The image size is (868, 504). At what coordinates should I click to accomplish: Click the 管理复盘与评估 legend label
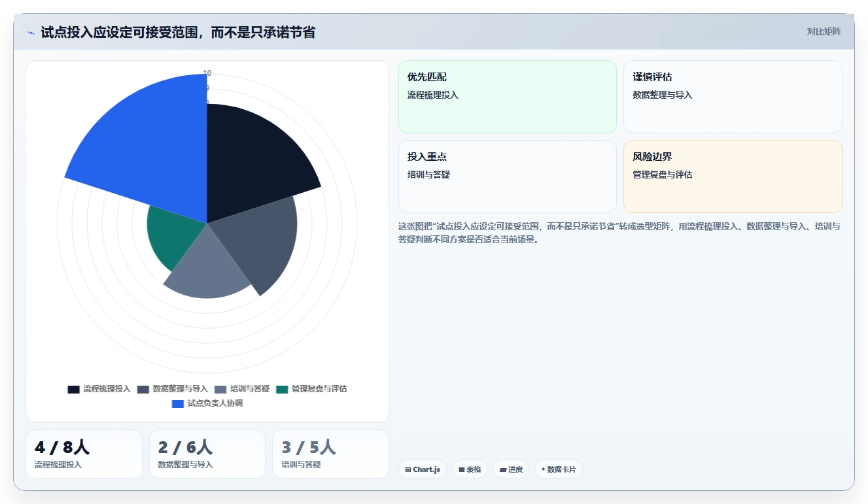click(x=319, y=389)
